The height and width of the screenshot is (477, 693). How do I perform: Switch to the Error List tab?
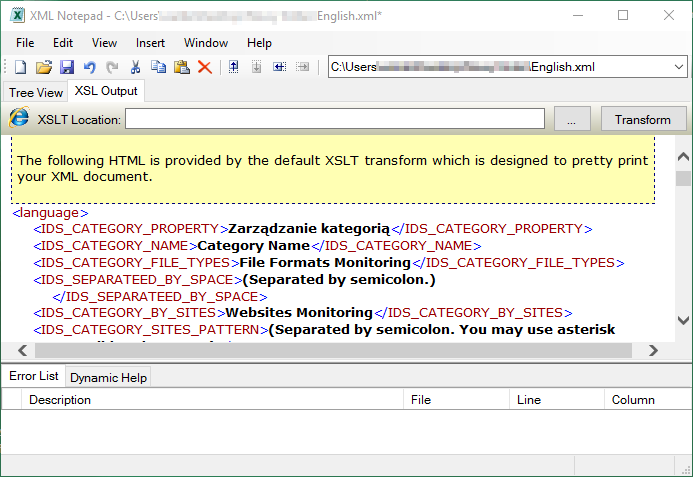[34, 376]
